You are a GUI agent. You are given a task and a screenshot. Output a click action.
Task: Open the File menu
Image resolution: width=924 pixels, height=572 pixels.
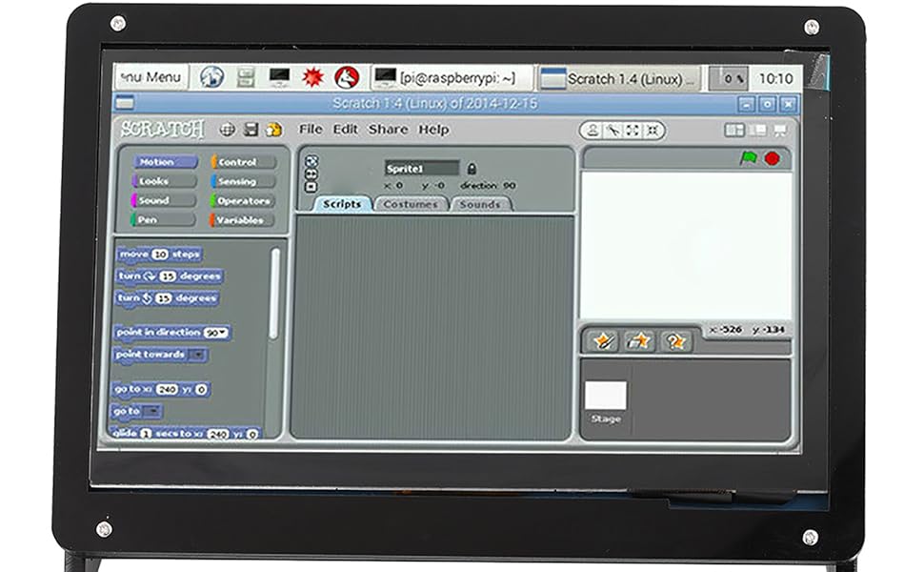click(x=311, y=129)
